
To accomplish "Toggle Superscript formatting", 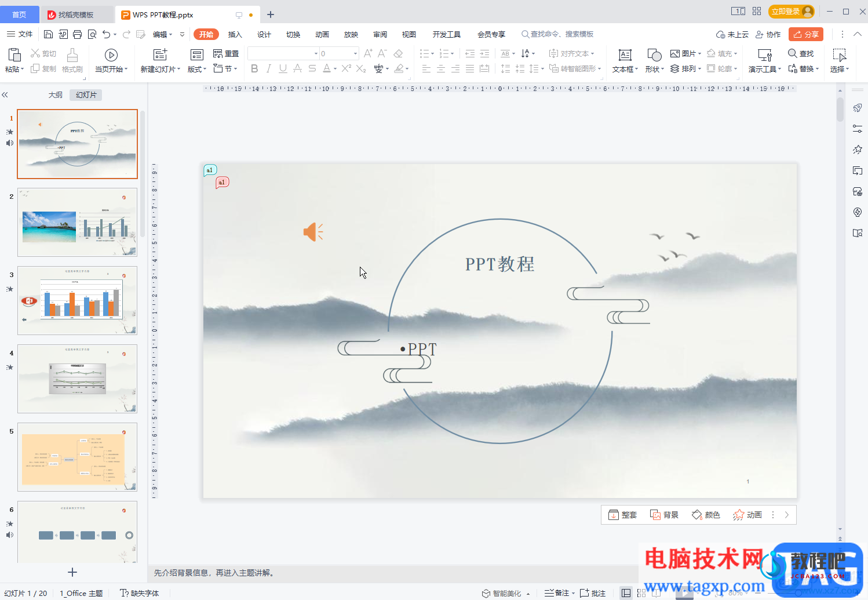I will 347,68.
